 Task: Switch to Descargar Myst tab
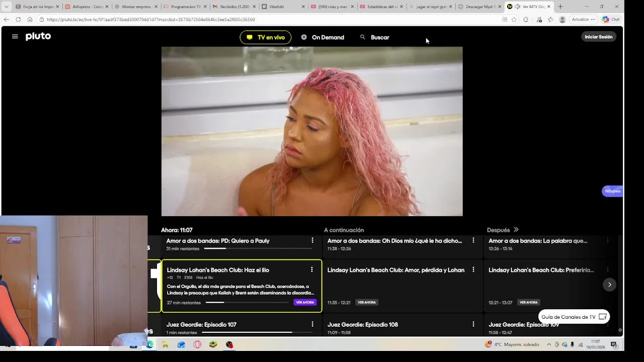click(x=480, y=7)
